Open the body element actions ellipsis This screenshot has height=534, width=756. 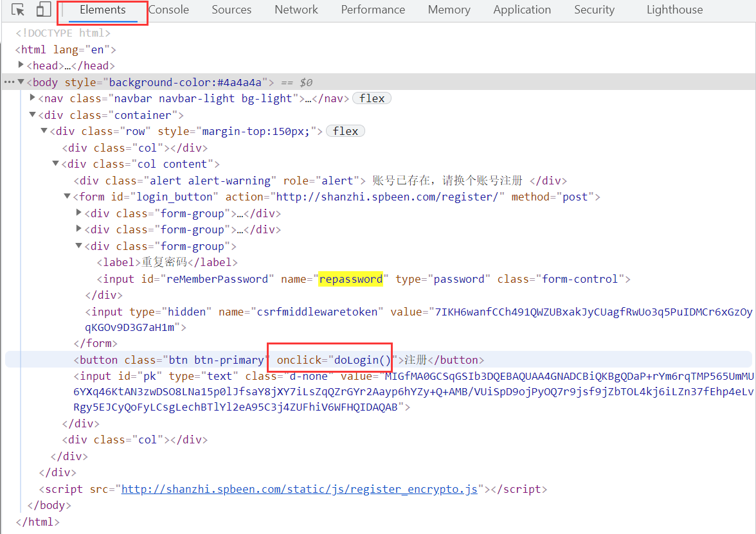(9, 82)
